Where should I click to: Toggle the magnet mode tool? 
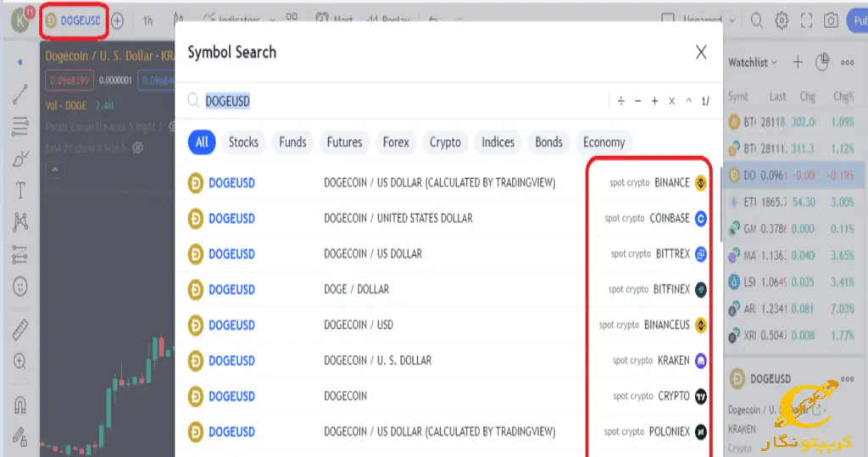pyautogui.click(x=20, y=405)
